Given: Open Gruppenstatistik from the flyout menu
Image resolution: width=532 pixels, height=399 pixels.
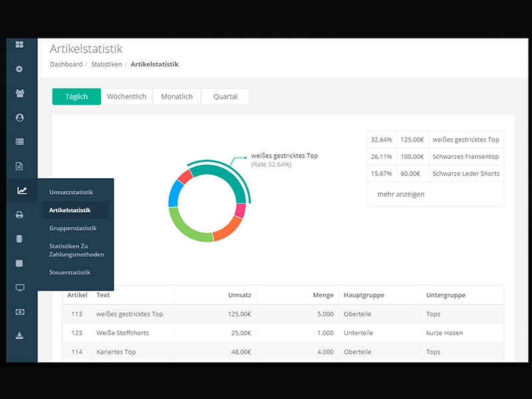Looking at the screenshot, I should point(73,228).
